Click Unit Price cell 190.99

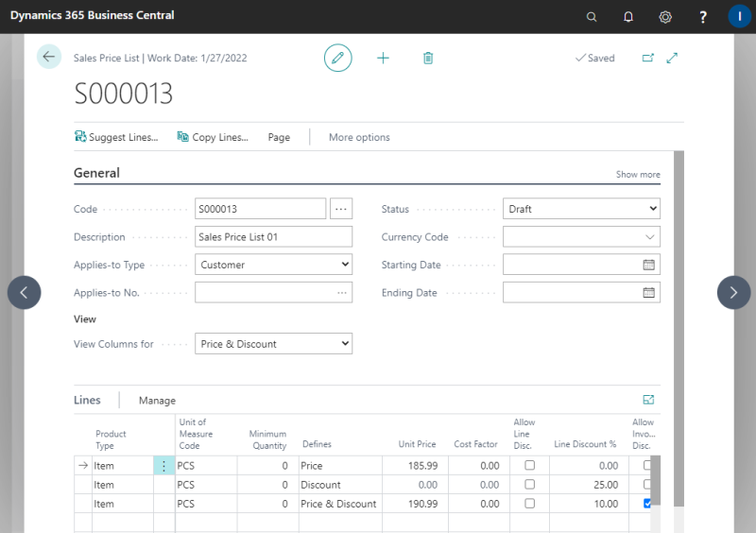[415, 504]
